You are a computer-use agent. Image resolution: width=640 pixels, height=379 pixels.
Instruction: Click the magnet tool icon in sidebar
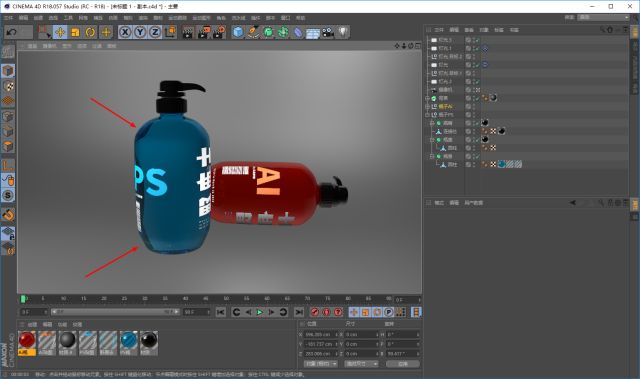8,215
